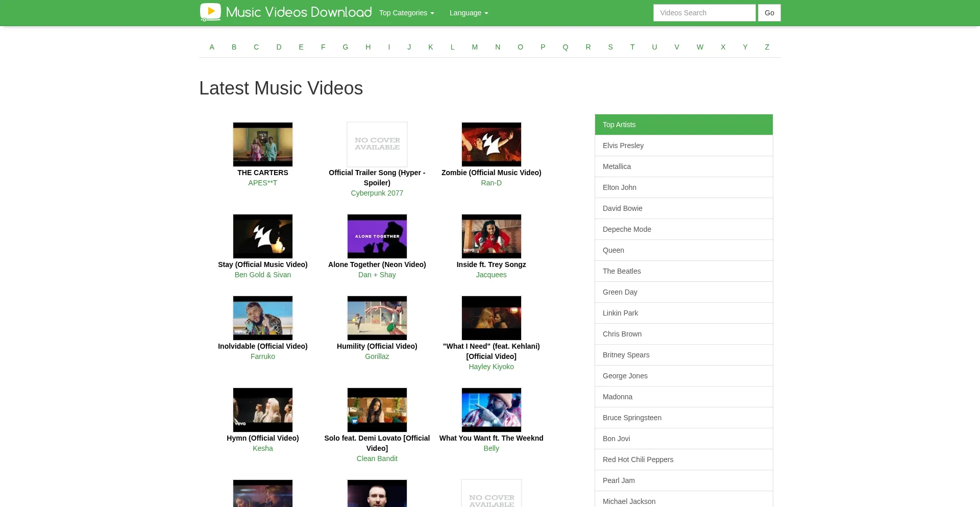Click Farruko artist link
Viewport: 980px width, 507px height.
263,356
